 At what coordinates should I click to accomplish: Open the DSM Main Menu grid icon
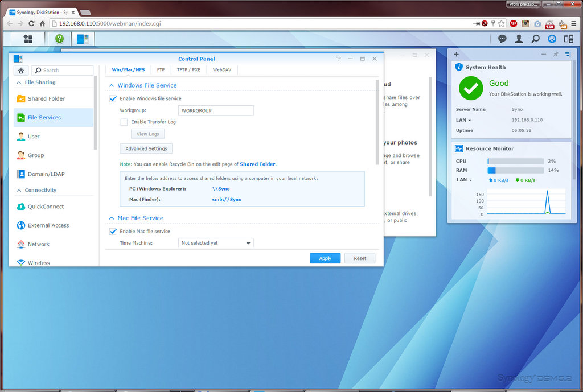[28, 39]
